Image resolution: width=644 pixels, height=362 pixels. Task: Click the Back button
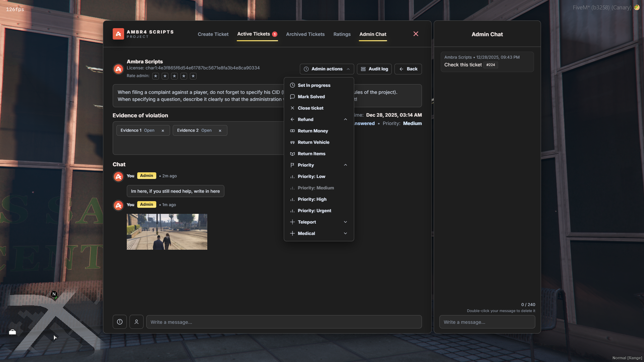pos(408,69)
